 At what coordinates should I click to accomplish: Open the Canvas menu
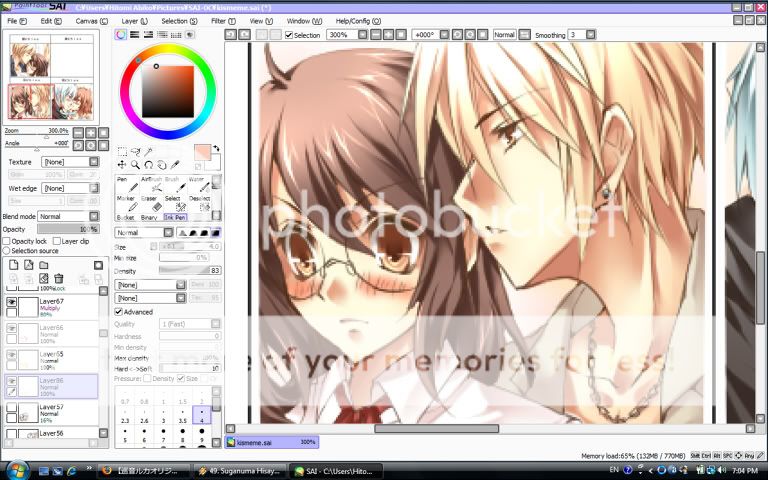(x=92, y=21)
